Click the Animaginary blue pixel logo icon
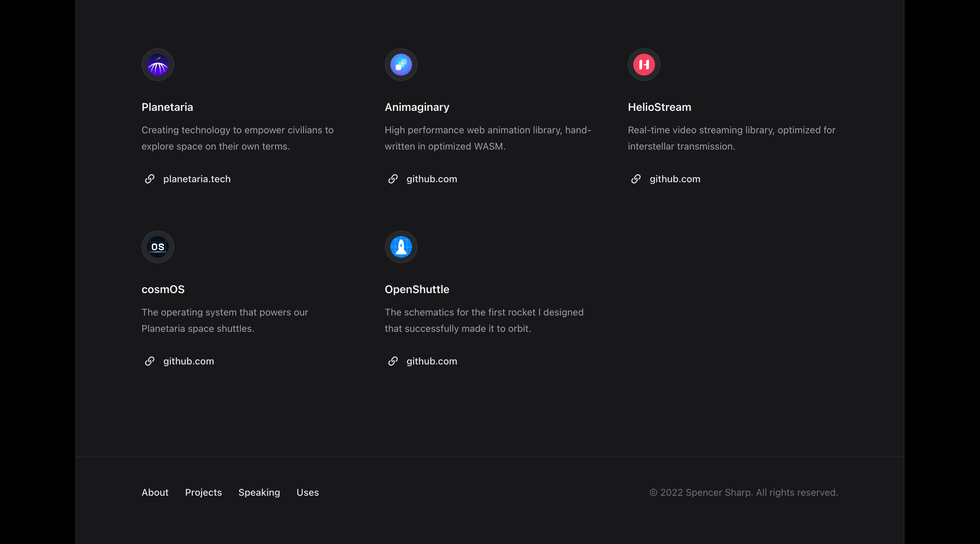The image size is (980, 544). (401, 65)
